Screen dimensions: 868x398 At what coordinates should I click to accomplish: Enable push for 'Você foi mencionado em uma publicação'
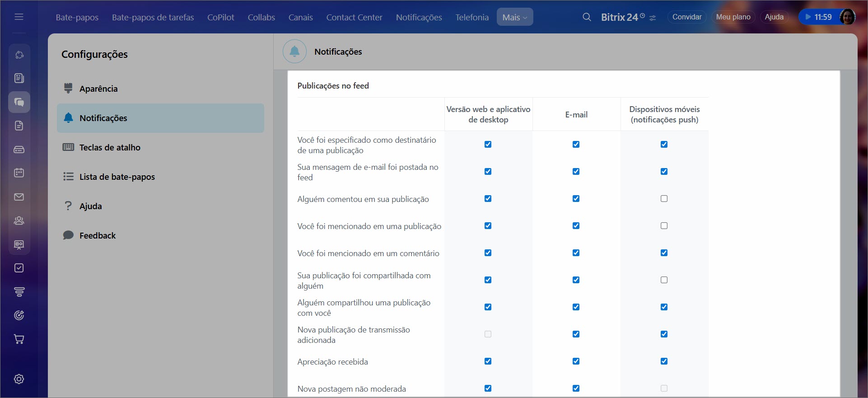pos(664,226)
